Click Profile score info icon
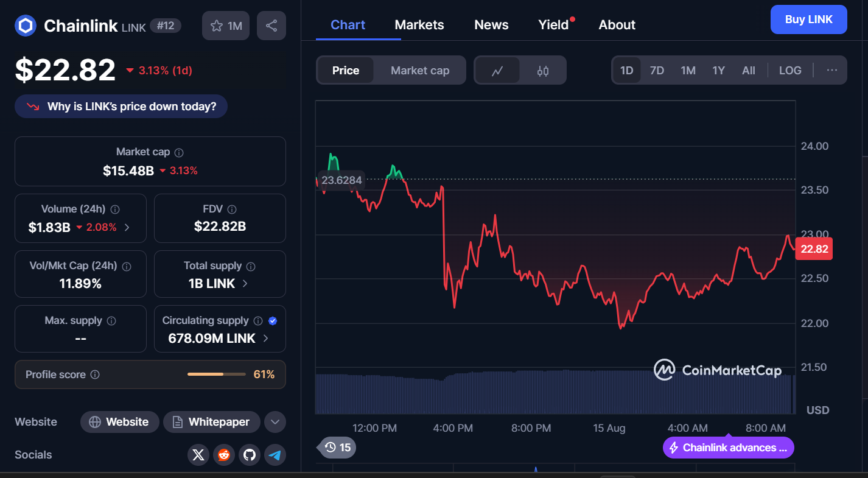The width and height of the screenshot is (868, 478). click(95, 375)
